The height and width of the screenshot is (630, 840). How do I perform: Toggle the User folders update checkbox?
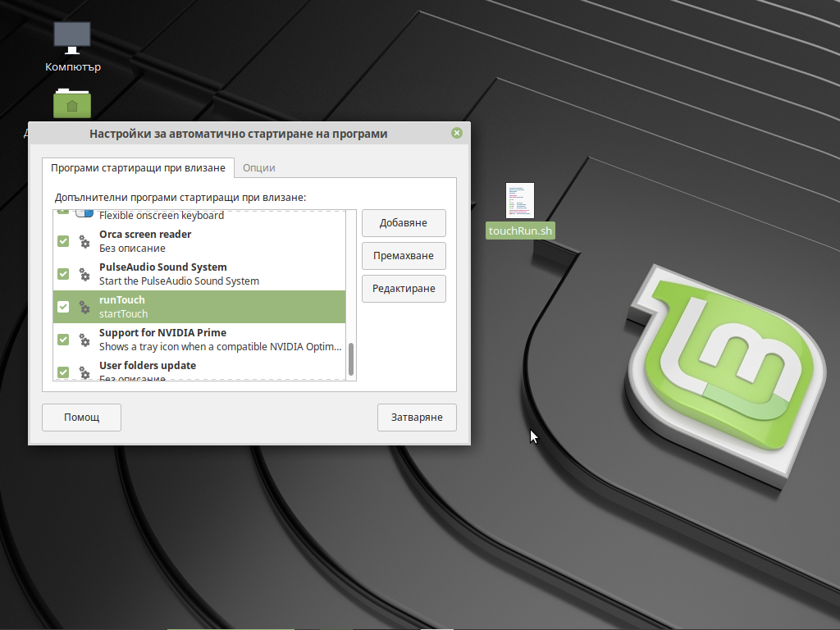click(x=63, y=372)
